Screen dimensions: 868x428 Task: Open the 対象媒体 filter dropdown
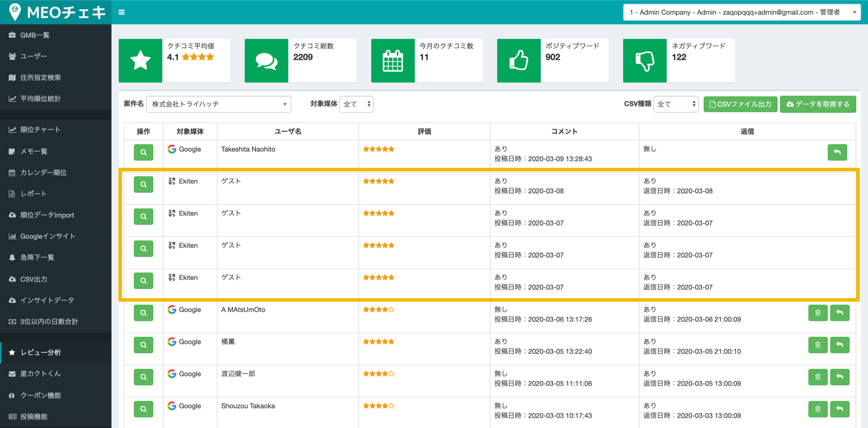click(x=356, y=104)
